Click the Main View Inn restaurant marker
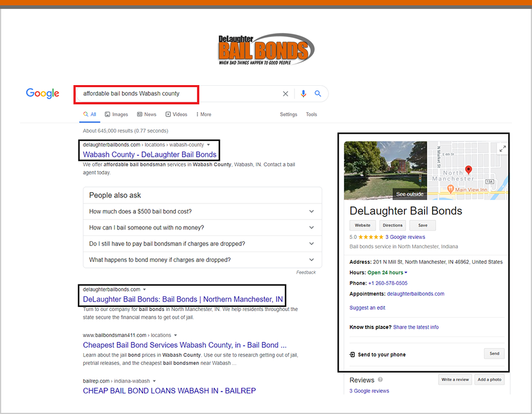The height and width of the screenshot is (414, 532). click(450, 189)
